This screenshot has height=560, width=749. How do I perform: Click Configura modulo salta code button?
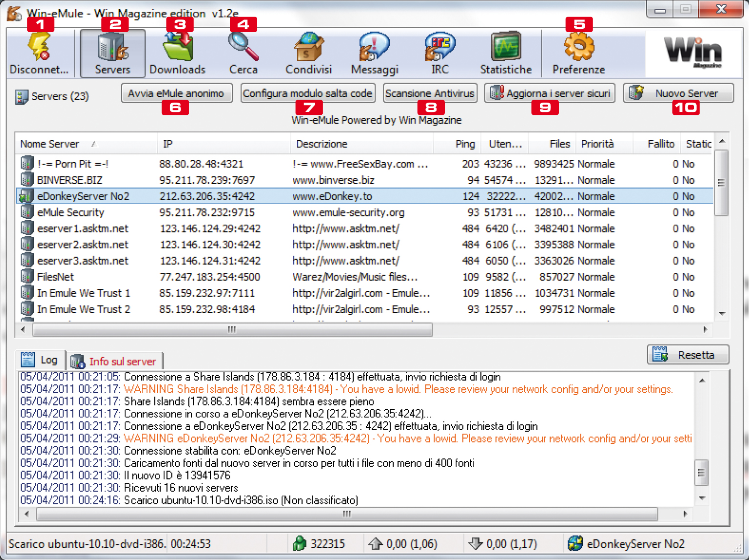click(308, 93)
